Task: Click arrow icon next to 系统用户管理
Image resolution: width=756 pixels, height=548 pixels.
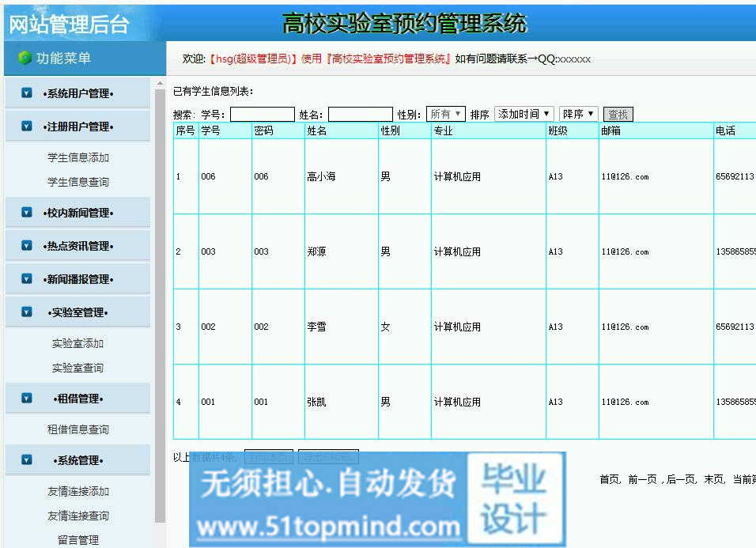Action: [x=27, y=93]
